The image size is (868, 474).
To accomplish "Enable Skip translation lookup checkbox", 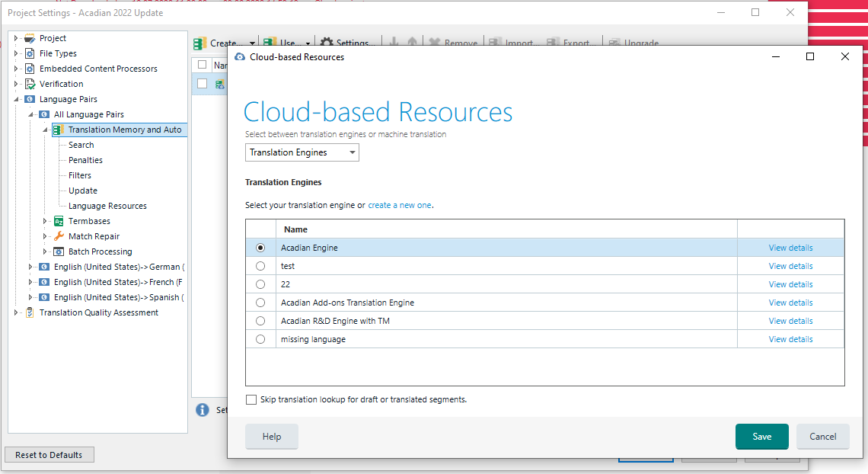I will point(251,399).
